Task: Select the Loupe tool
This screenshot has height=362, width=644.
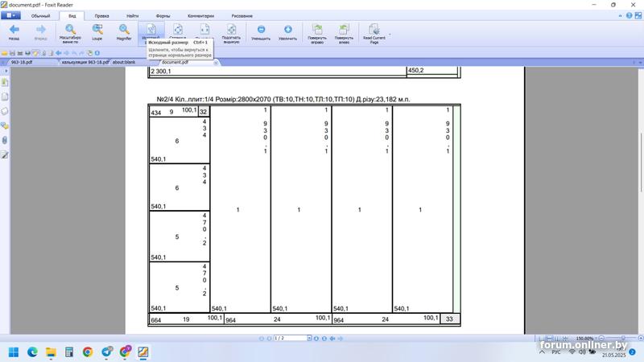Action: pos(97,32)
